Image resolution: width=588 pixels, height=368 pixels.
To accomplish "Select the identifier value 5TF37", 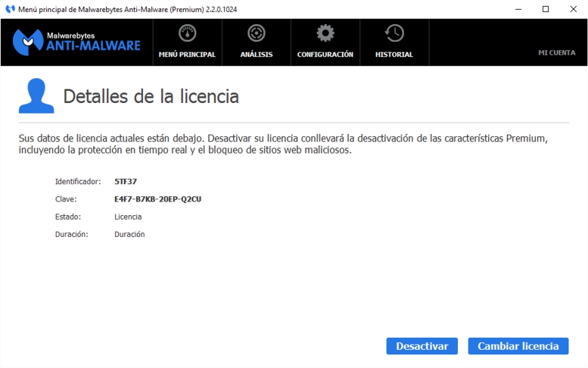I will [x=126, y=182].
